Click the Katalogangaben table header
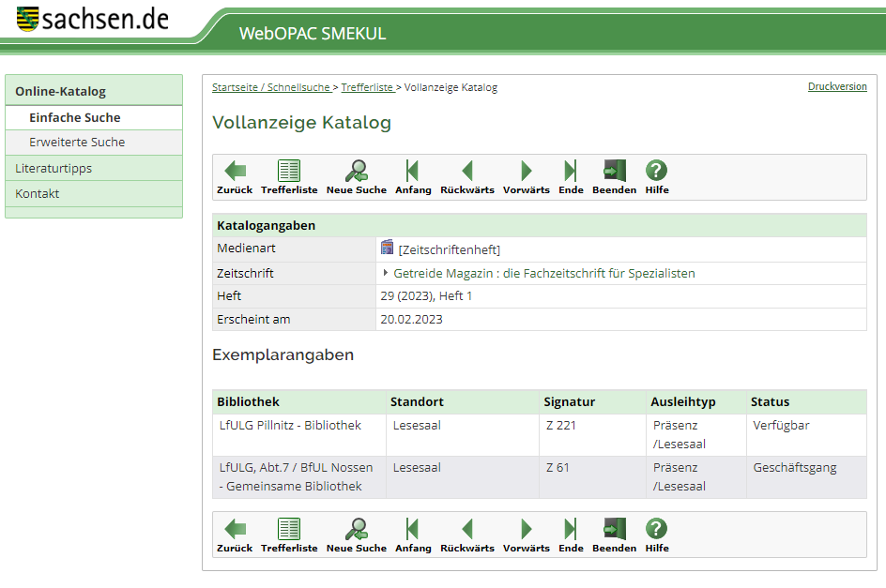The height and width of the screenshot is (588, 886). pyautogui.click(x=539, y=225)
